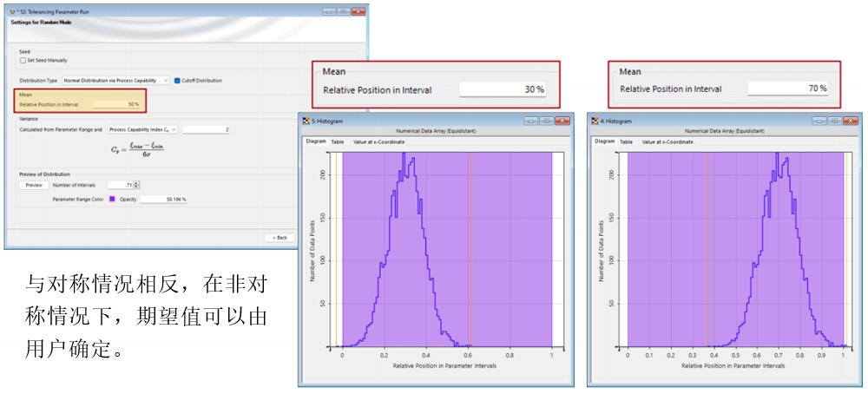Open the Distribution Type dropdown
868x394 pixels.
(x=115, y=80)
